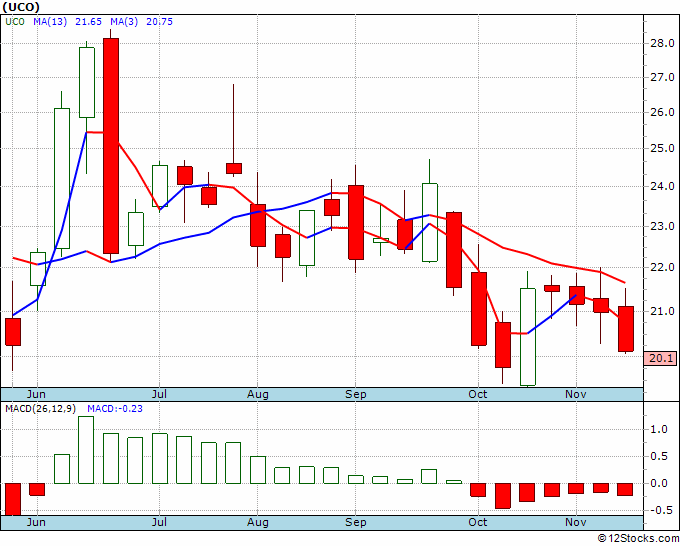Screen dimensions: 680x546
Task: Click Aug on the price chart axis
Action: click(258, 394)
